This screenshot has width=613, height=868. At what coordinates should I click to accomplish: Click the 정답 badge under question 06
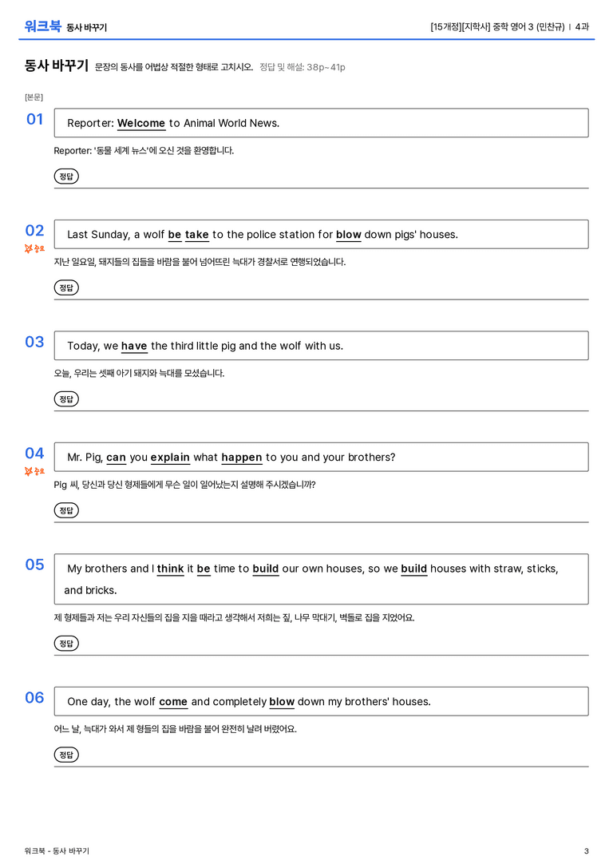coord(66,755)
